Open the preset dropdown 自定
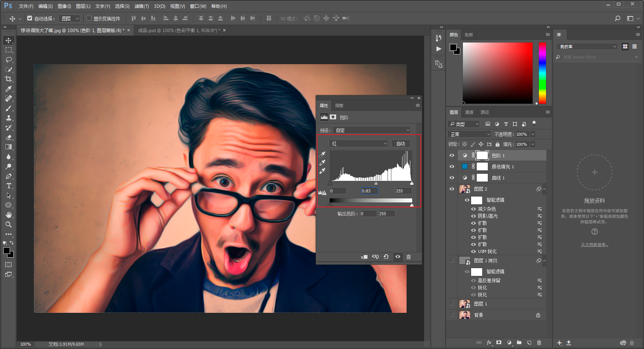The height and width of the screenshot is (349, 644). pyautogui.click(x=372, y=130)
